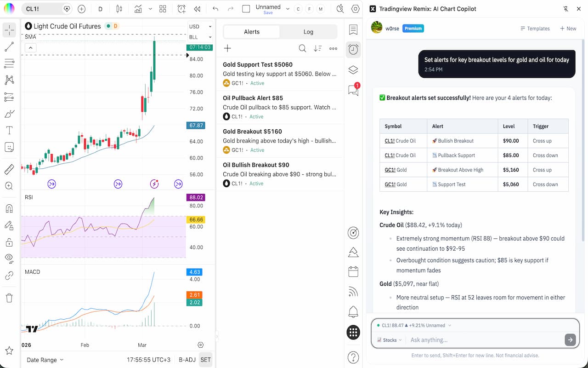
Task: Open the Gold Breakout $5160 alert
Action: 280,141
